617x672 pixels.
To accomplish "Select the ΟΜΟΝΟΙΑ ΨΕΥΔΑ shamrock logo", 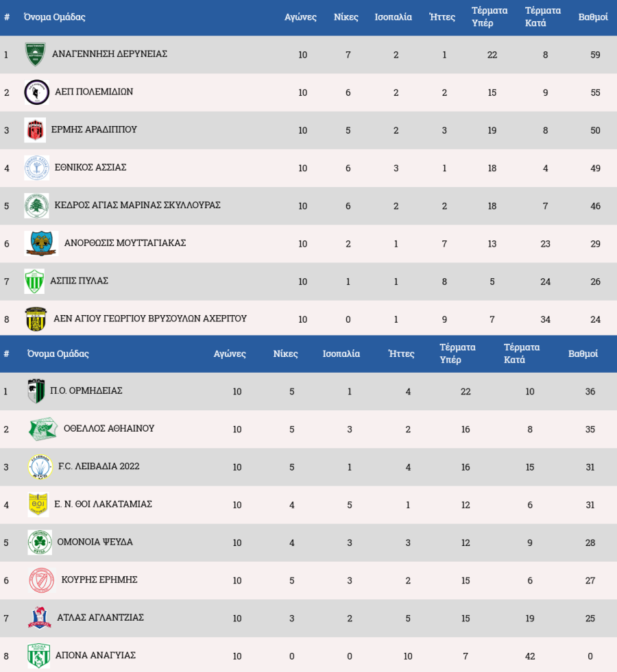I will [40, 542].
